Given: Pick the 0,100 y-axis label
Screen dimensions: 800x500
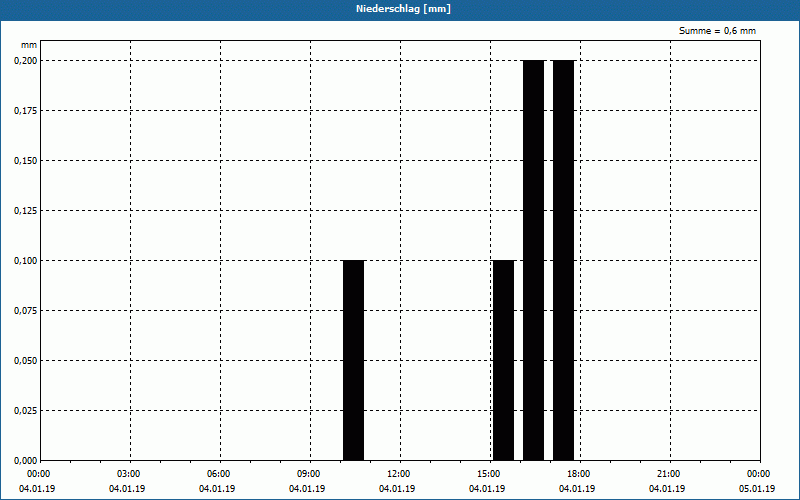Looking at the screenshot, I should pos(26,261).
